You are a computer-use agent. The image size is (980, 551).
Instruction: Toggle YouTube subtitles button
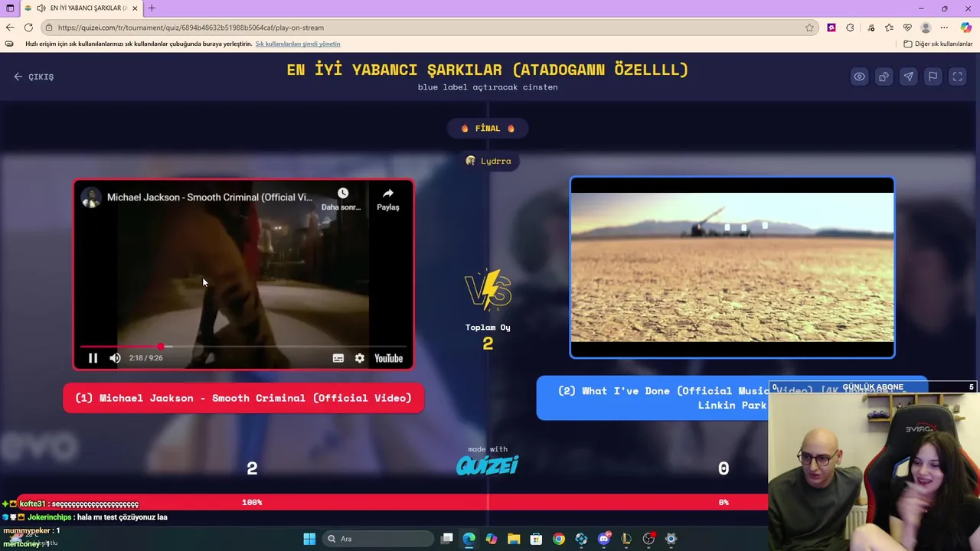pyautogui.click(x=338, y=358)
